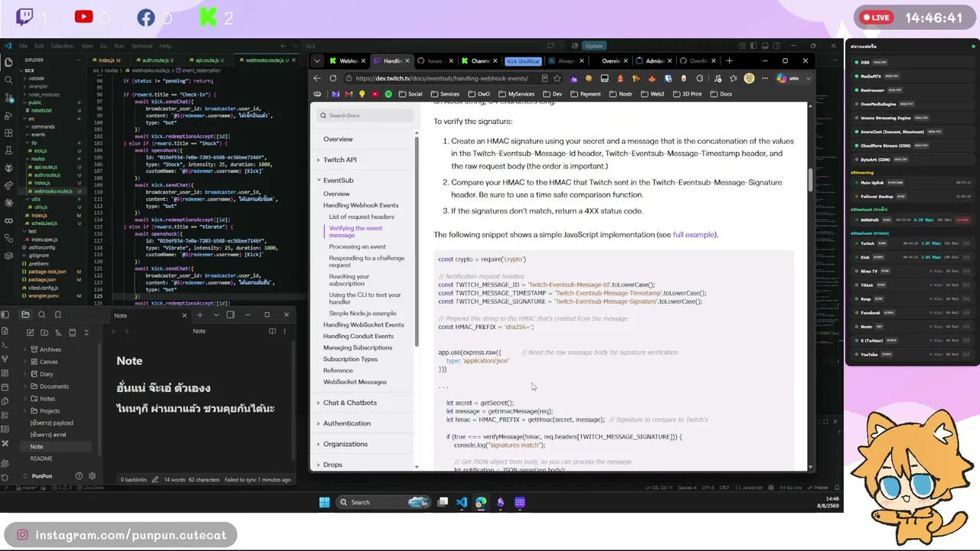
Task: Open the Social bookmarks folder
Action: tap(410, 94)
